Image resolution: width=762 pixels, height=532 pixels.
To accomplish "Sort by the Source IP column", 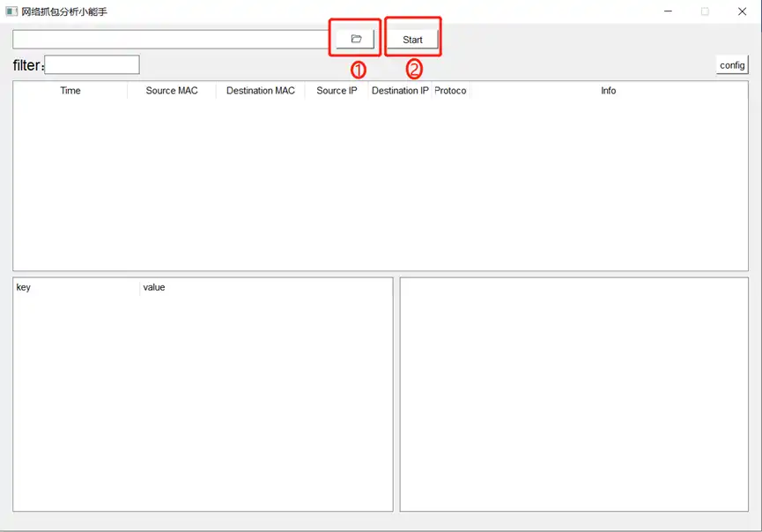I will tap(337, 91).
